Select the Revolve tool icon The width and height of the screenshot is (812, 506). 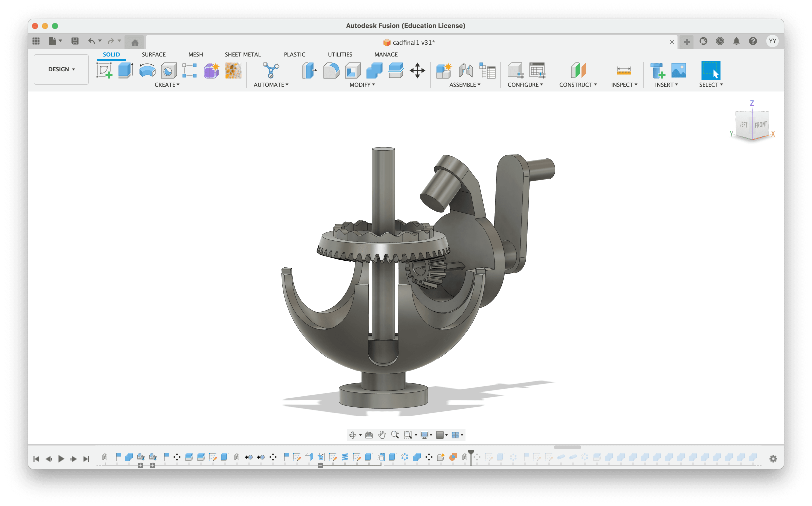tap(147, 70)
